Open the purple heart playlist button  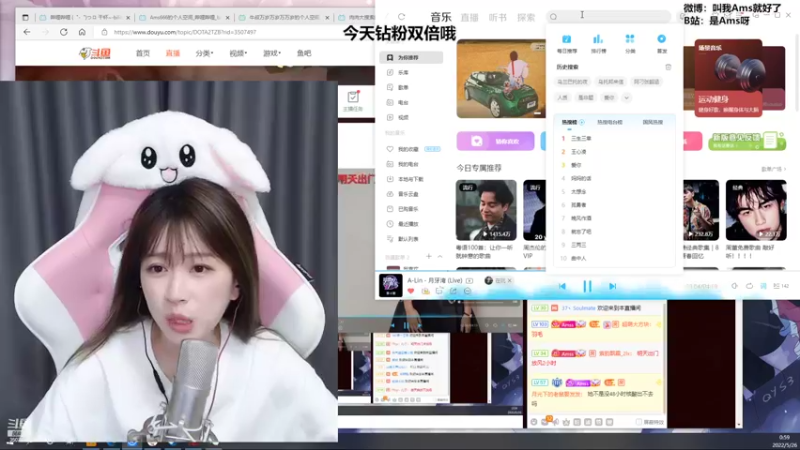[495, 141]
